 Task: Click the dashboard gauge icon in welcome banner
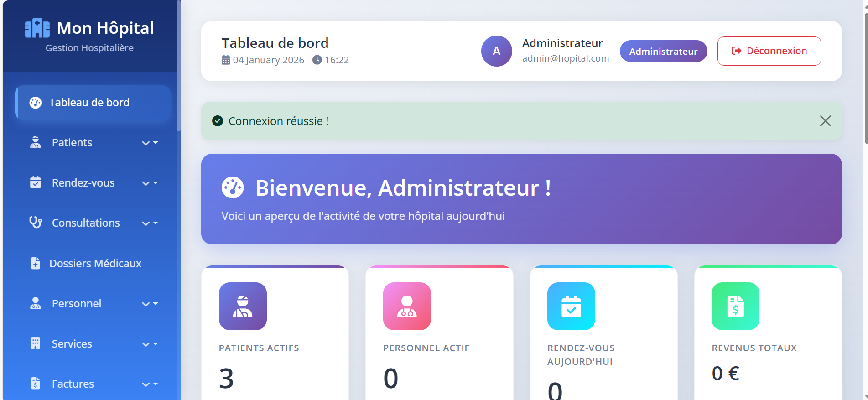(233, 187)
